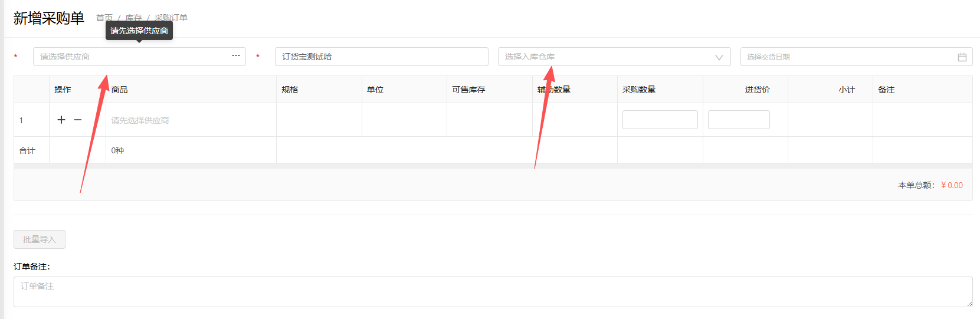
Task: Go to 首页 breadcrumb link
Action: (x=104, y=18)
